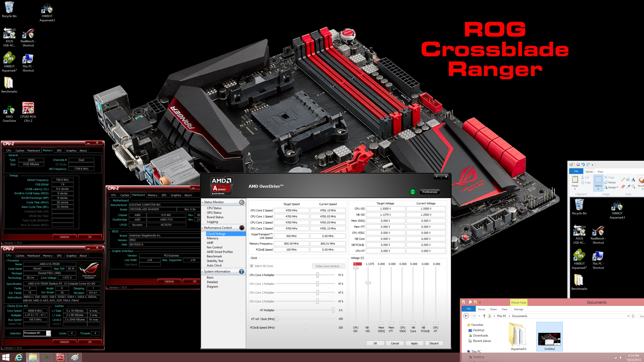Click the Benchmarks folder on the desktop

(9, 85)
